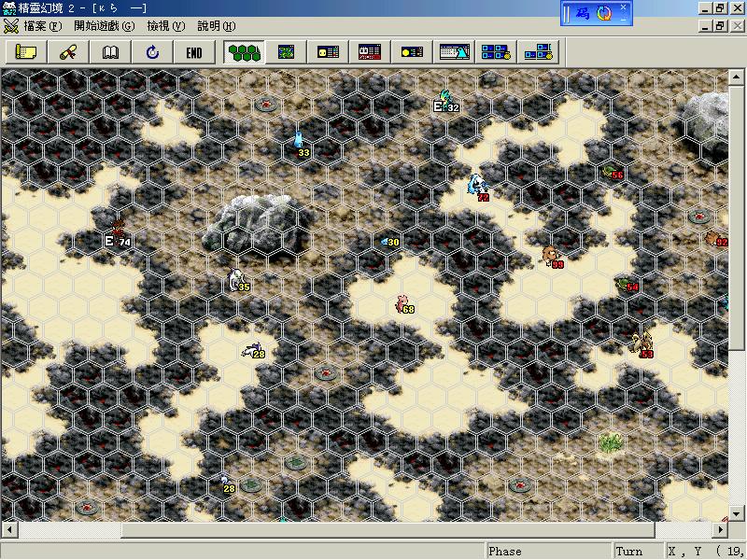
Task: Select the enemy unit labeled E 32
Action: pyautogui.click(x=446, y=102)
